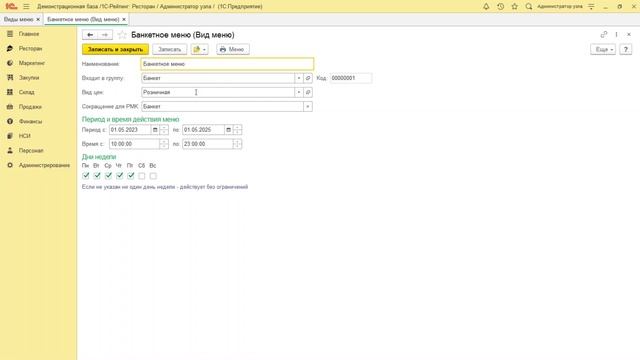640x360 pixels.
Task: Open calendar for period start date
Action: point(155,130)
